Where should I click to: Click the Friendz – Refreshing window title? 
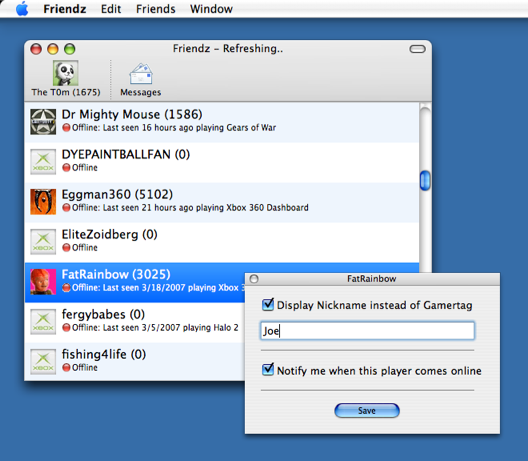tap(228, 49)
